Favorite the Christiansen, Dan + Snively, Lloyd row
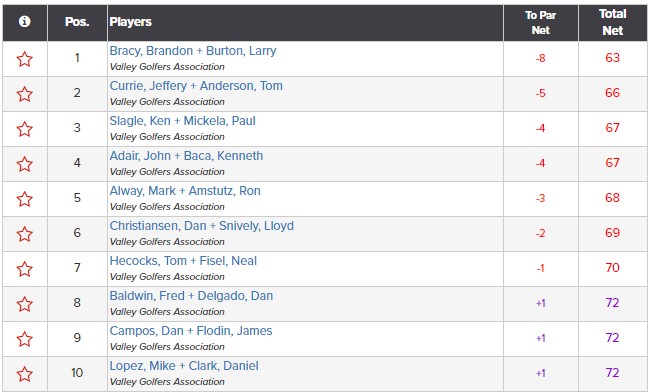 coord(24,234)
